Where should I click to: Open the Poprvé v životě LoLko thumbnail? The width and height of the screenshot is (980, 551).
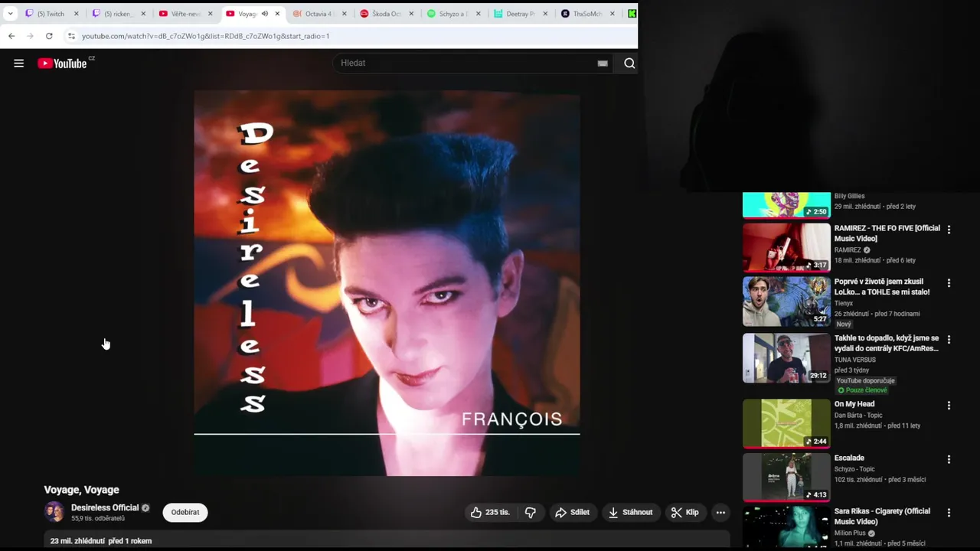pos(786,302)
